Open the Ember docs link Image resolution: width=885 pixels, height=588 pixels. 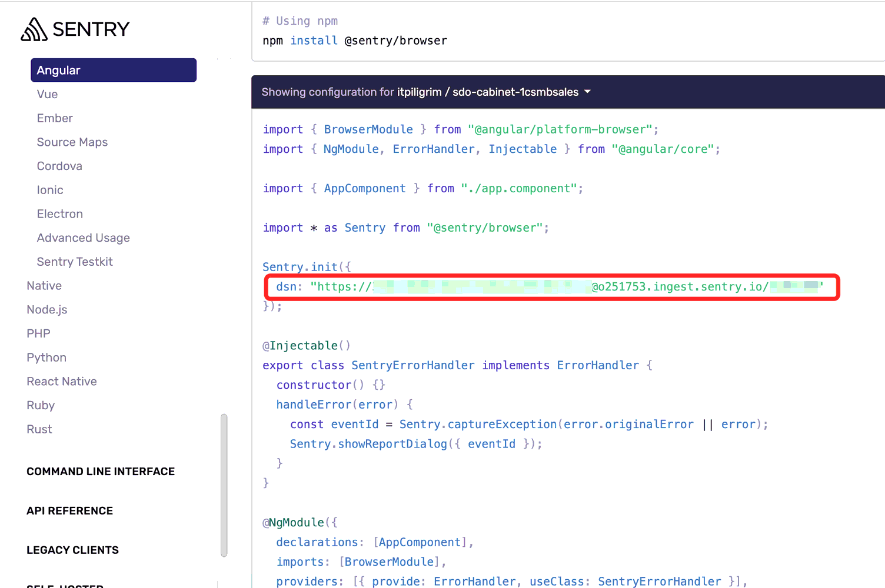[55, 118]
